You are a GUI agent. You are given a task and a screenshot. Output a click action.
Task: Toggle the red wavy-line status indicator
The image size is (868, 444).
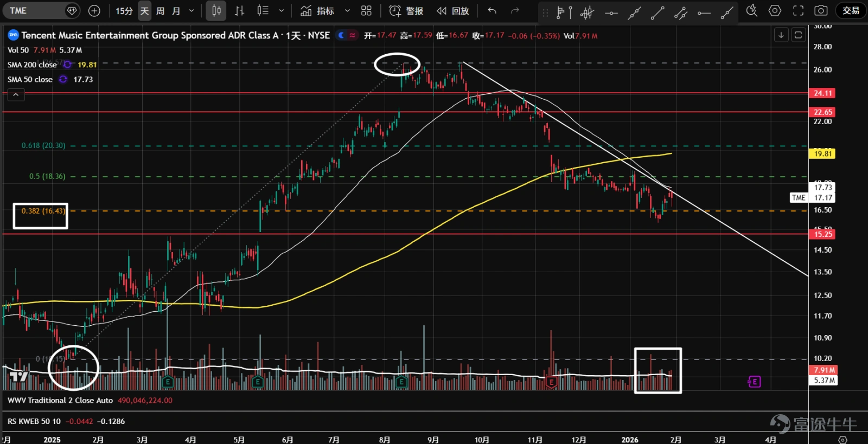[353, 35]
